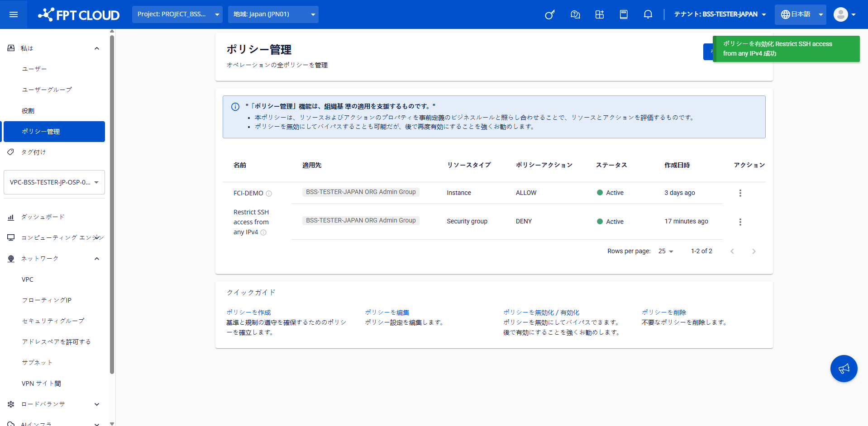Image resolution: width=868 pixels, height=426 pixels.
Task: Open the VPC-BSS-TESTER-JP-OSP dropdown in sidebar
Action: (54, 182)
